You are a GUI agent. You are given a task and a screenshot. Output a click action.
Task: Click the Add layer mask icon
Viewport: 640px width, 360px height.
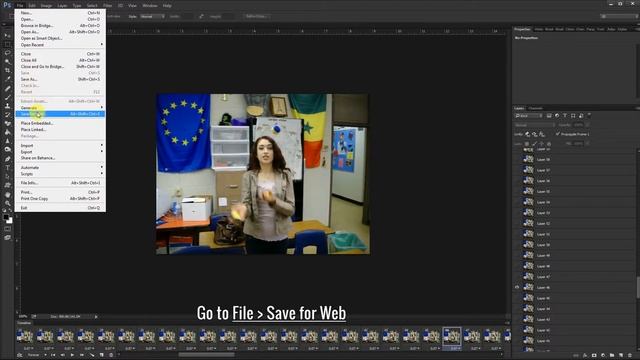594,356
